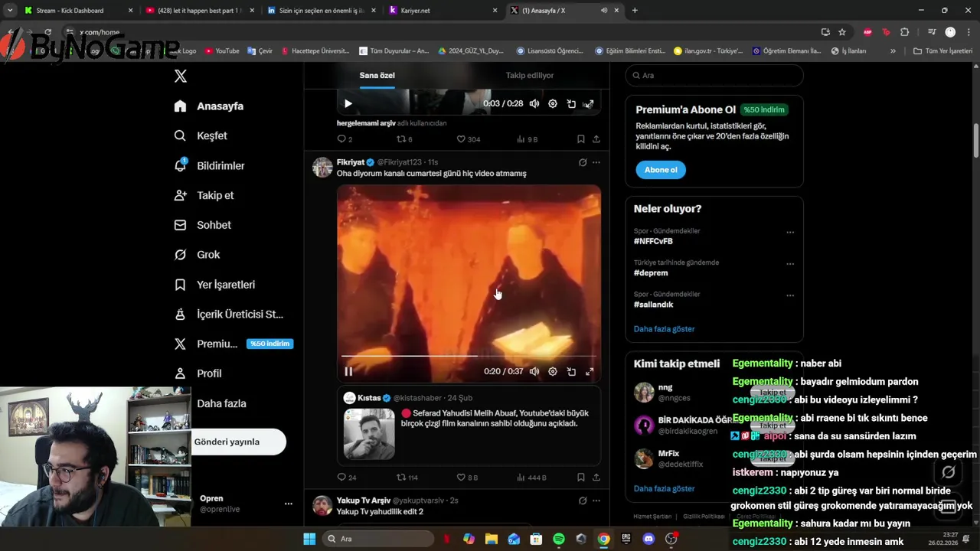The height and width of the screenshot is (551, 980).
Task: Bookmark the Fikriyat post
Action: pyautogui.click(x=580, y=478)
